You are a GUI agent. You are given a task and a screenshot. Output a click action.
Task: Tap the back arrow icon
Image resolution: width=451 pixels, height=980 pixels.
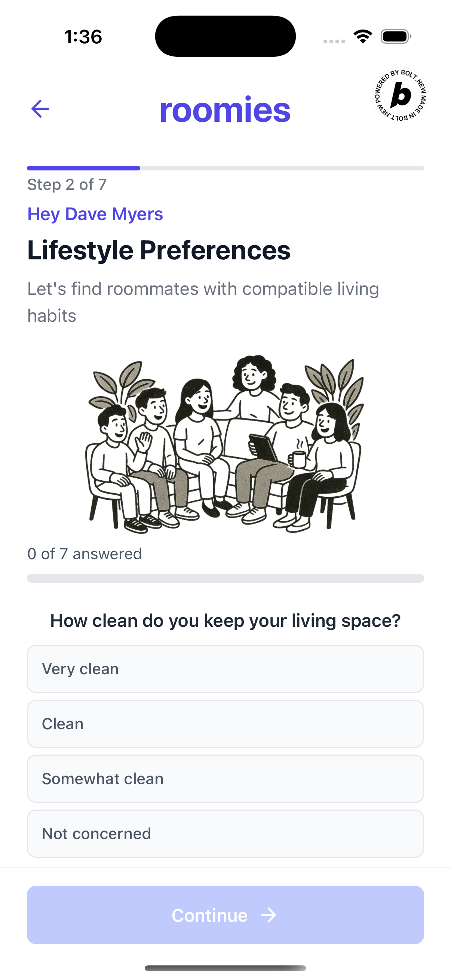pos(40,109)
